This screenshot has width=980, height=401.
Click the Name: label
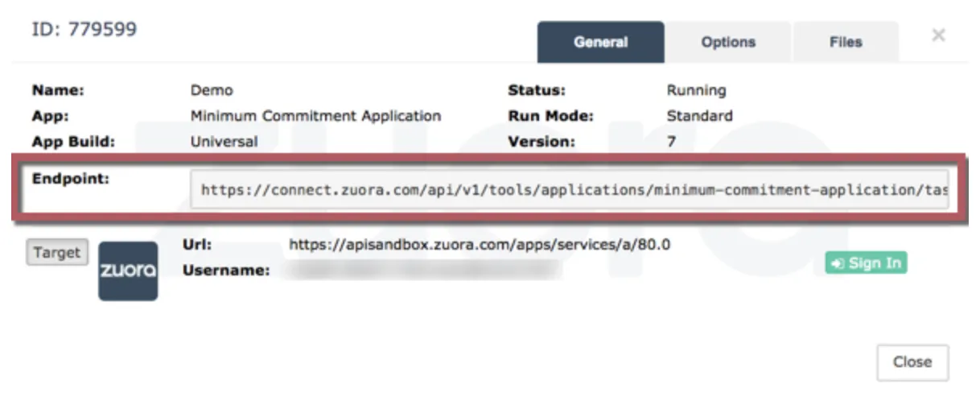57,91
